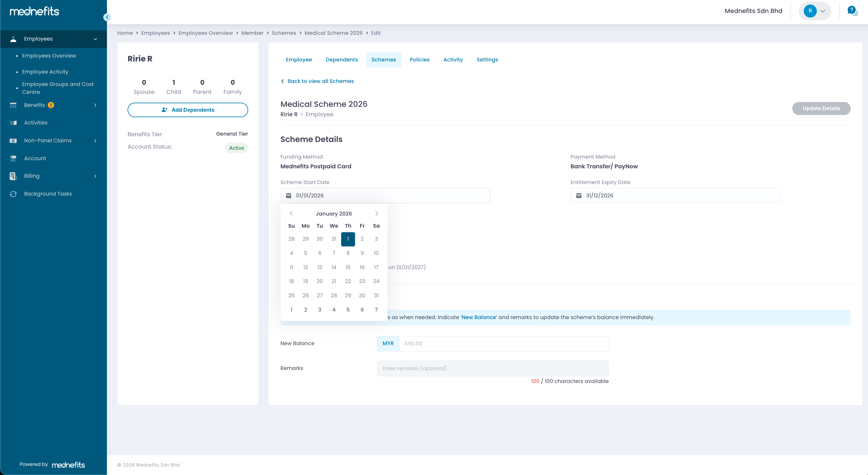Click the Entitlement Expiry Date calendar icon

579,196
